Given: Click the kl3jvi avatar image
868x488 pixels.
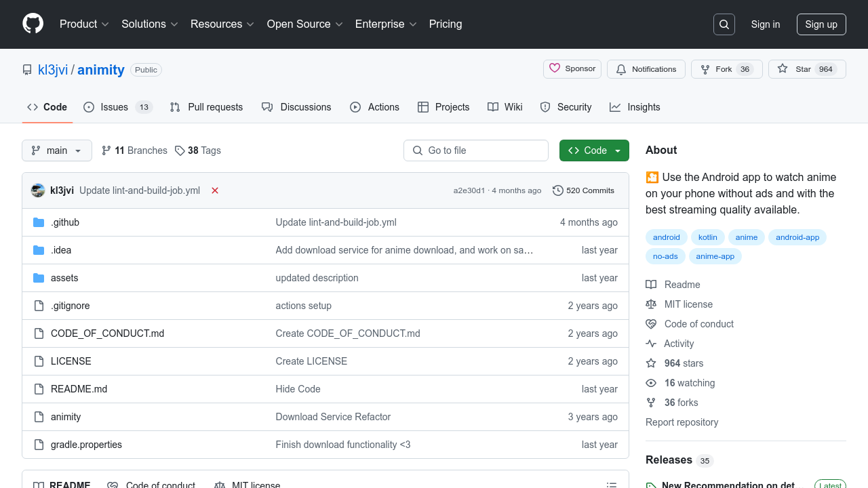Looking at the screenshot, I should point(38,190).
